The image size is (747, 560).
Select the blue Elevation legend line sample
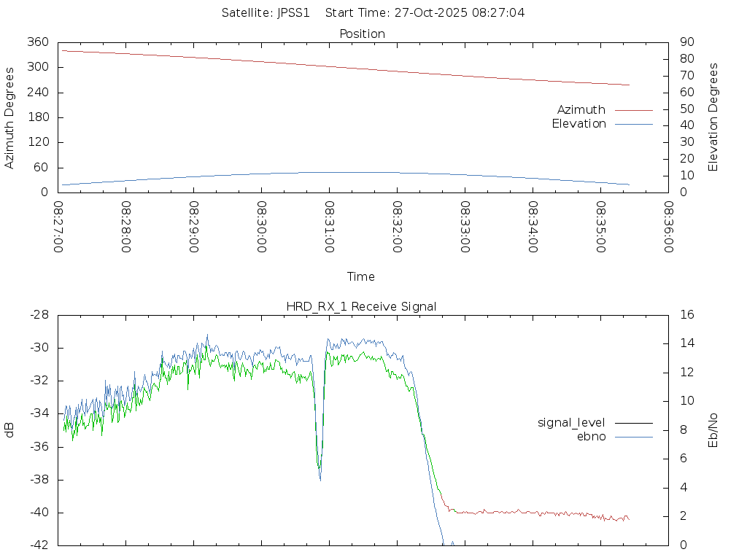click(x=633, y=124)
